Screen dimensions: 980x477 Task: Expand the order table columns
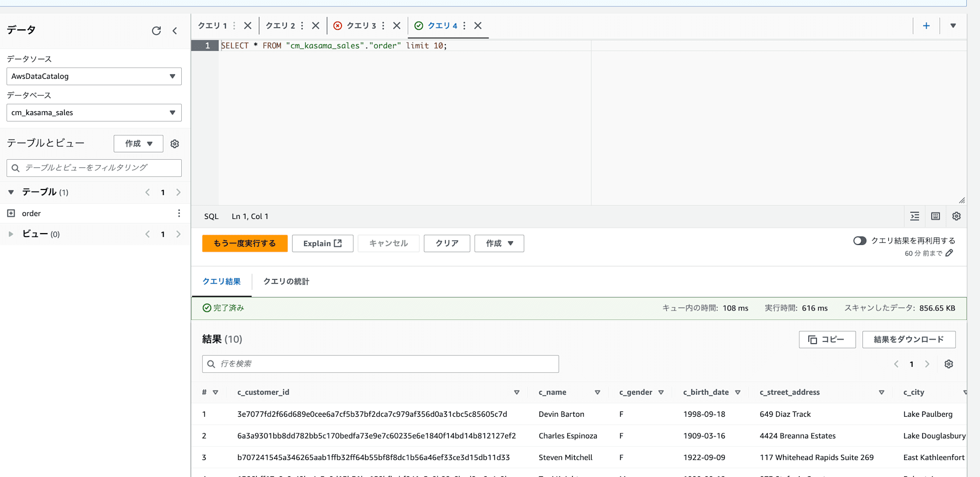(x=11, y=213)
